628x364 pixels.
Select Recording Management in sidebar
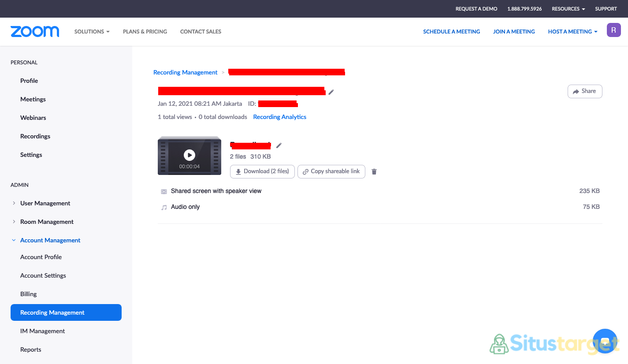pyautogui.click(x=66, y=312)
